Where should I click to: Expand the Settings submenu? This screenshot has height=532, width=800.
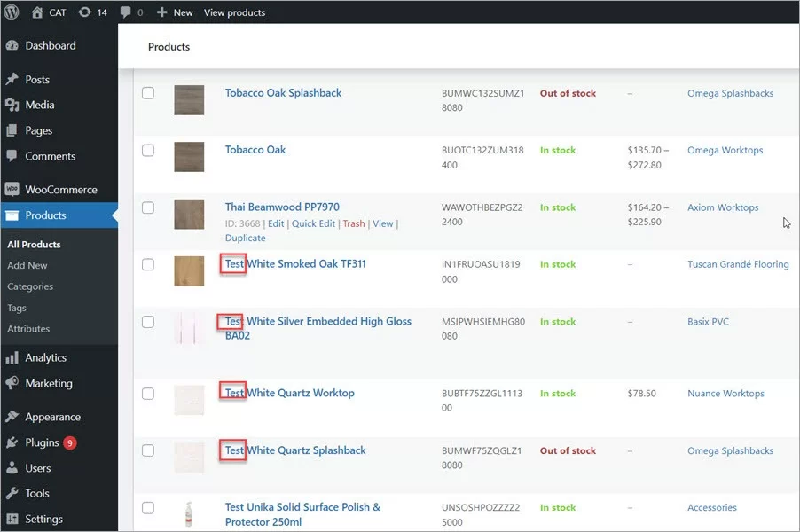[x=46, y=519]
